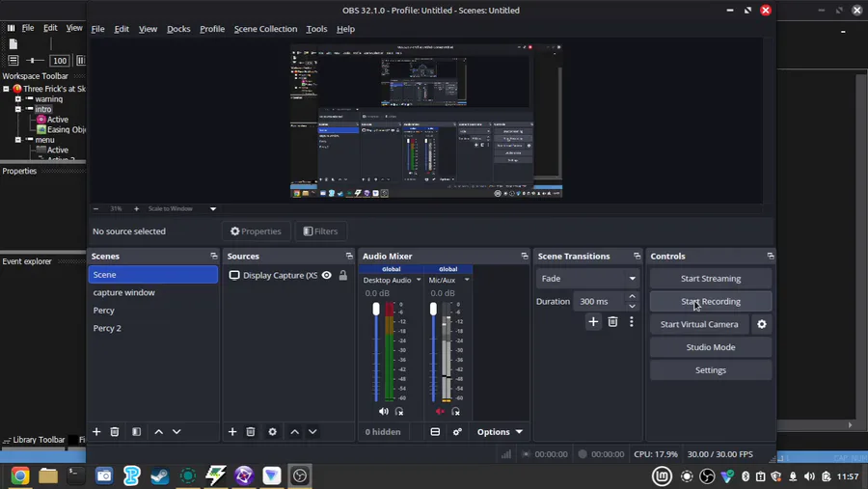Open Mic/Aux source dropdown arrow
The width and height of the screenshot is (868, 489).
point(467,280)
